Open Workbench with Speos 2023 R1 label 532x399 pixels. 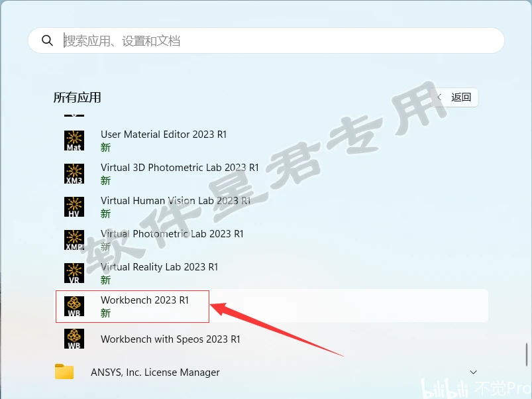tap(170, 339)
